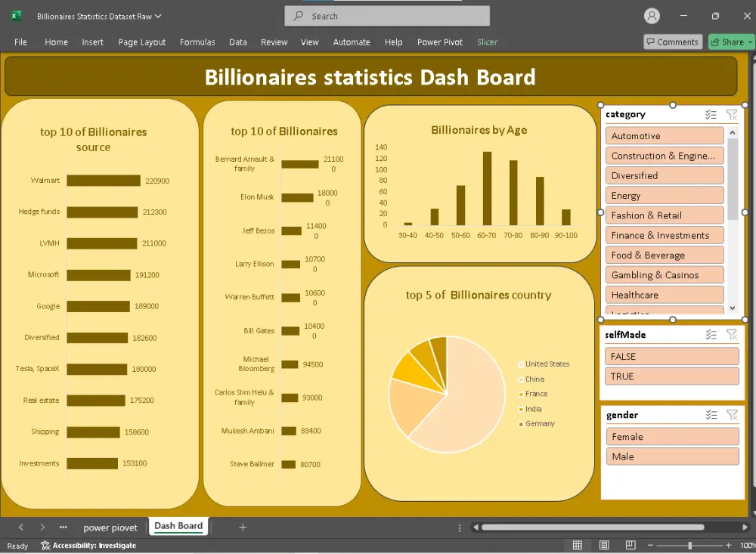Open the Review ribbon tab

274,42
